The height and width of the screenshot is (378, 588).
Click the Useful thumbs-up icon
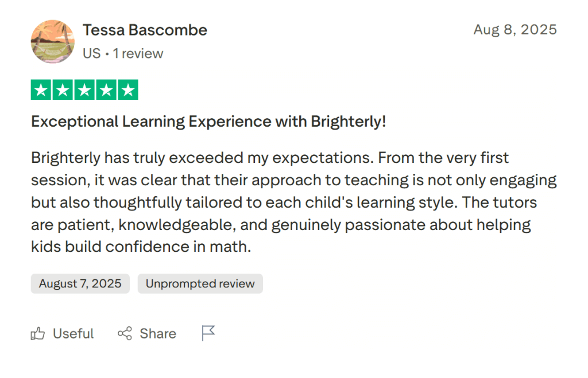tap(37, 333)
